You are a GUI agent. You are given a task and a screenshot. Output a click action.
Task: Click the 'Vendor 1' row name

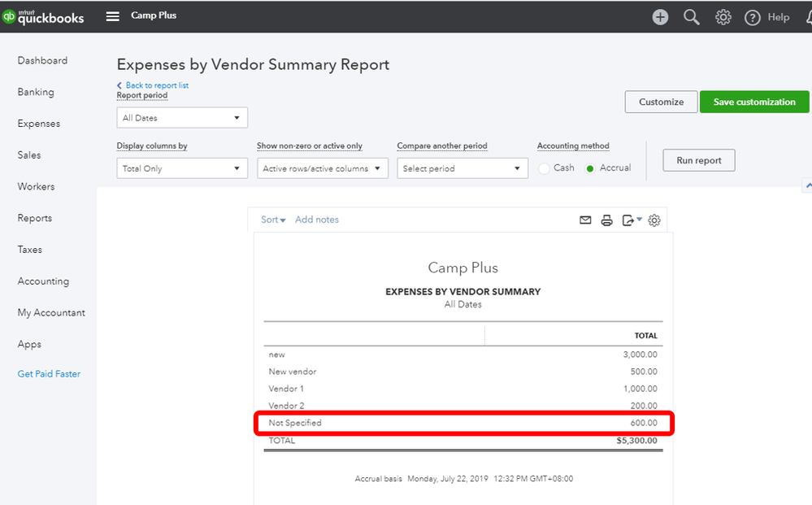(286, 389)
